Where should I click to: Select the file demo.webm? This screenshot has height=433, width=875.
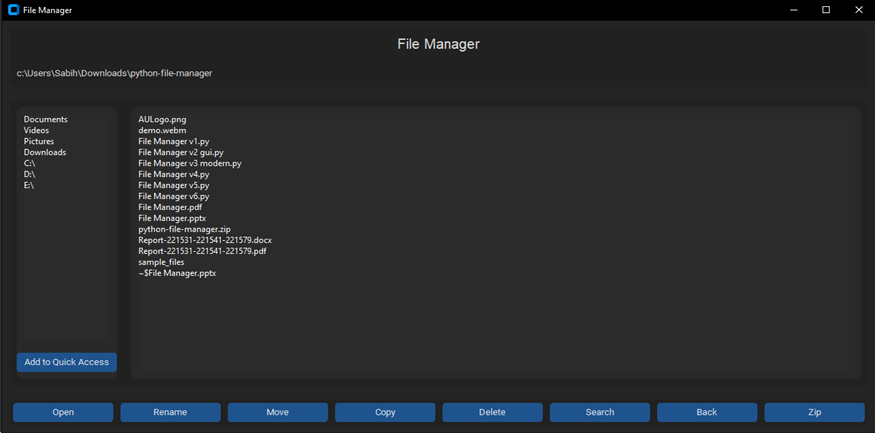[x=162, y=131]
